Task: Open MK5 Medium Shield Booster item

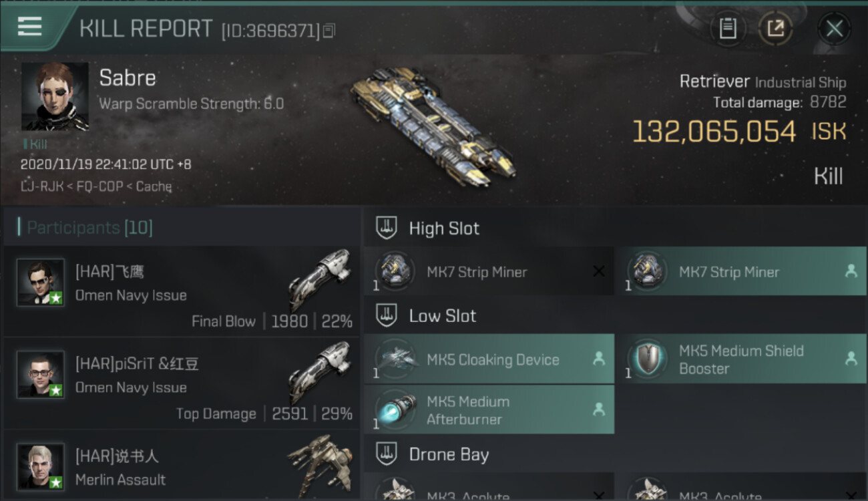Action: point(741,359)
